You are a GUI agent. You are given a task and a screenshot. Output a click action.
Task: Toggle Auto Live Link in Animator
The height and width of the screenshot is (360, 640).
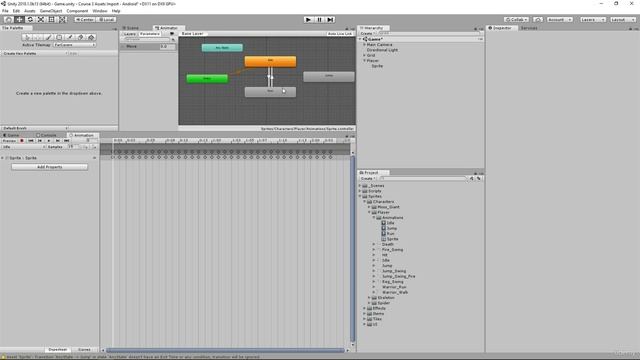click(x=340, y=34)
